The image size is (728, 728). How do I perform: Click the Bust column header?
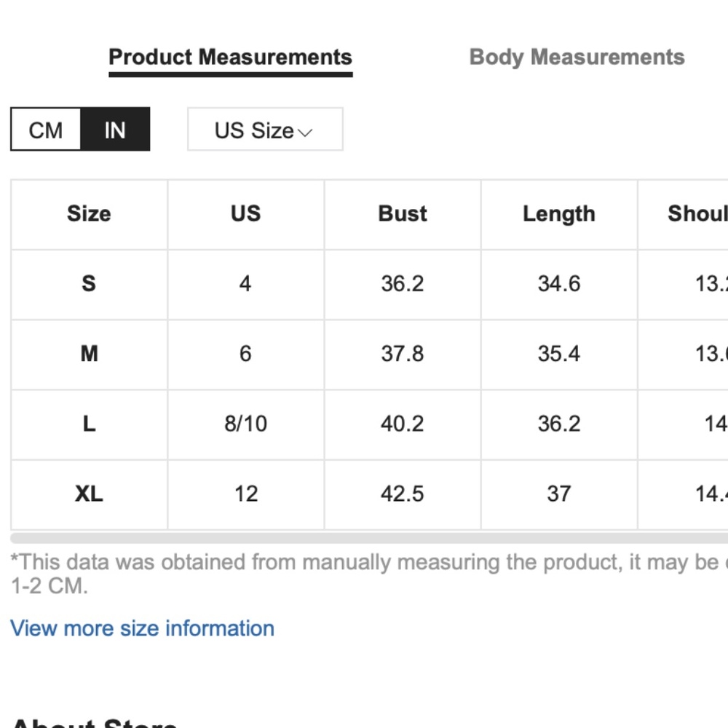[x=403, y=214]
